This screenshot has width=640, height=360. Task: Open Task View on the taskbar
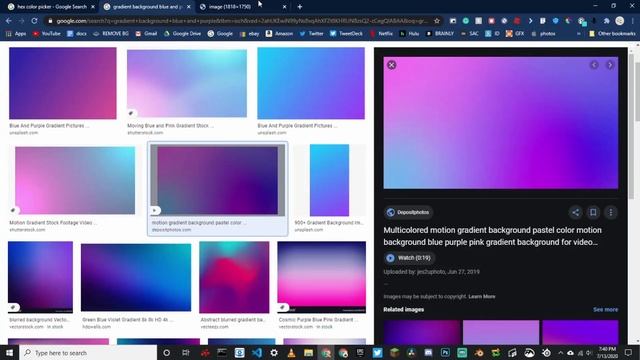coord(186,353)
